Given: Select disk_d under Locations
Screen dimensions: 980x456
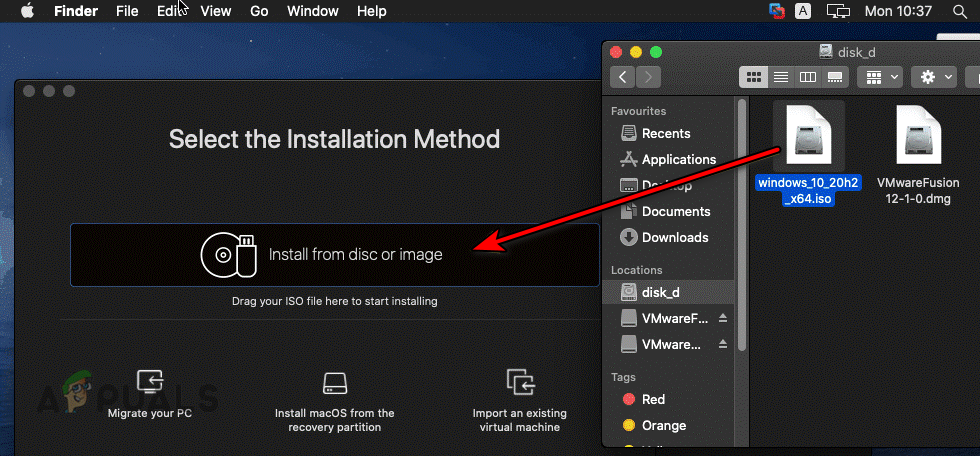Looking at the screenshot, I should [669, 292].
